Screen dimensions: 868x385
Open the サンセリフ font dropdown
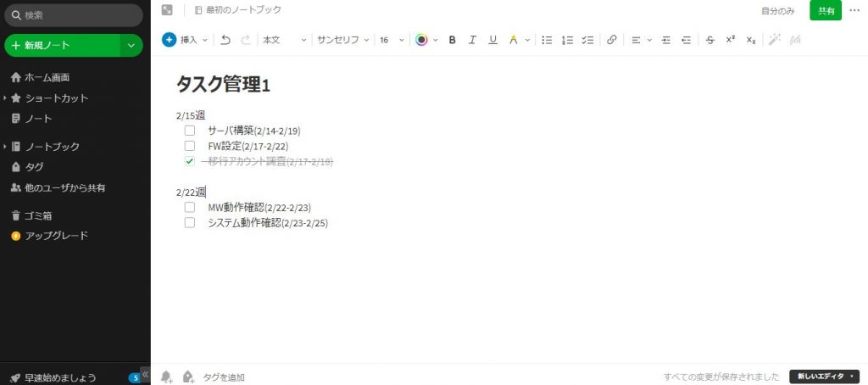tap(342, 40)
